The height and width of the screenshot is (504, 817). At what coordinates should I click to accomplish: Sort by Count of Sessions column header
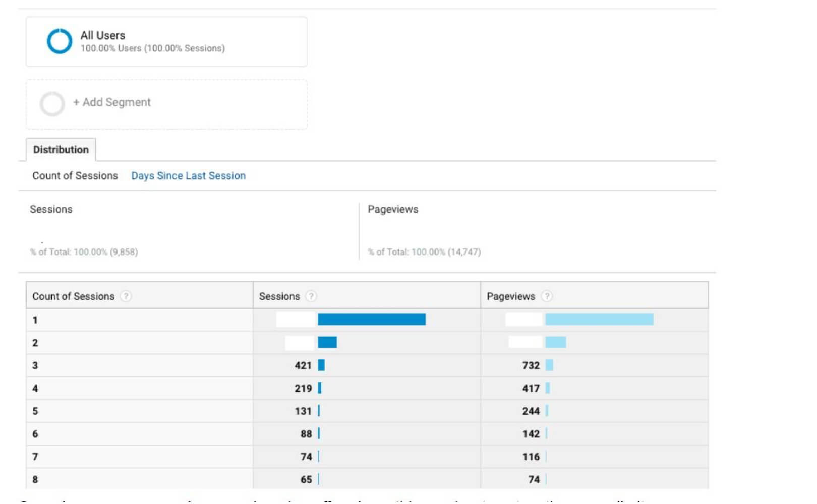pos(74,296)
